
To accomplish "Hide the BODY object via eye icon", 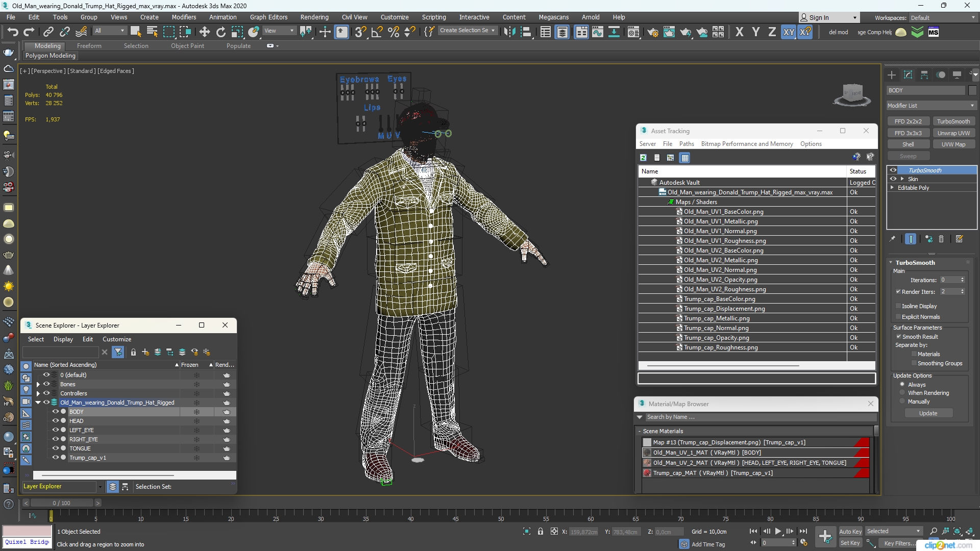I will tap(56, 412).
